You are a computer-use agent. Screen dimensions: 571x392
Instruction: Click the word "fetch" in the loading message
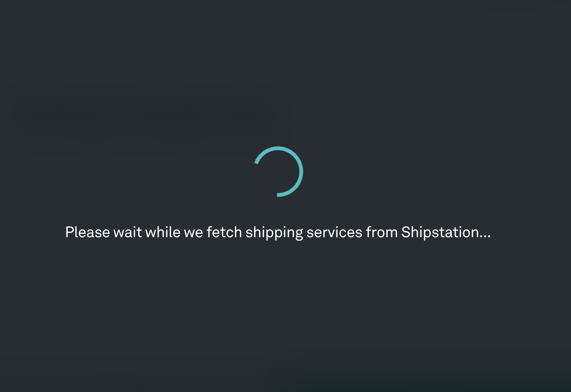point(224,232)
